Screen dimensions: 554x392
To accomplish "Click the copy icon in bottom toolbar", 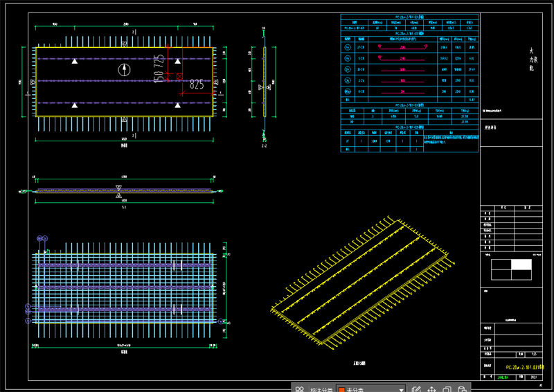I will click(447, 389).
